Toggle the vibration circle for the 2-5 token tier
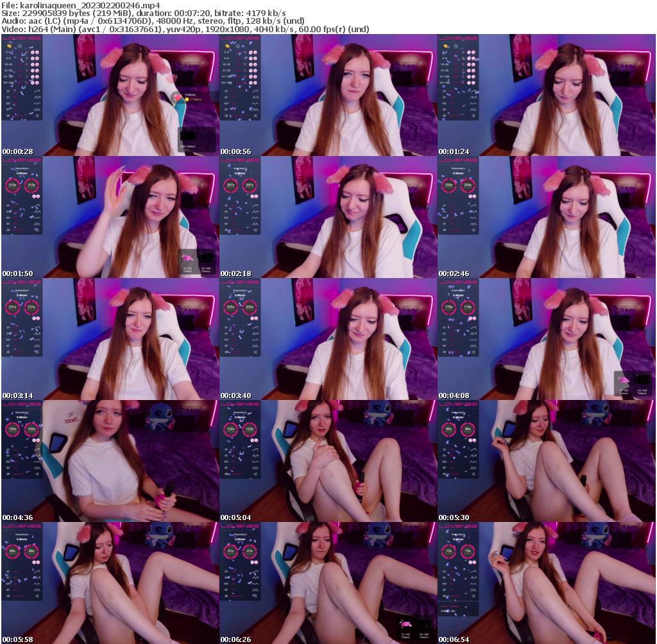 (x=33, y=52)
